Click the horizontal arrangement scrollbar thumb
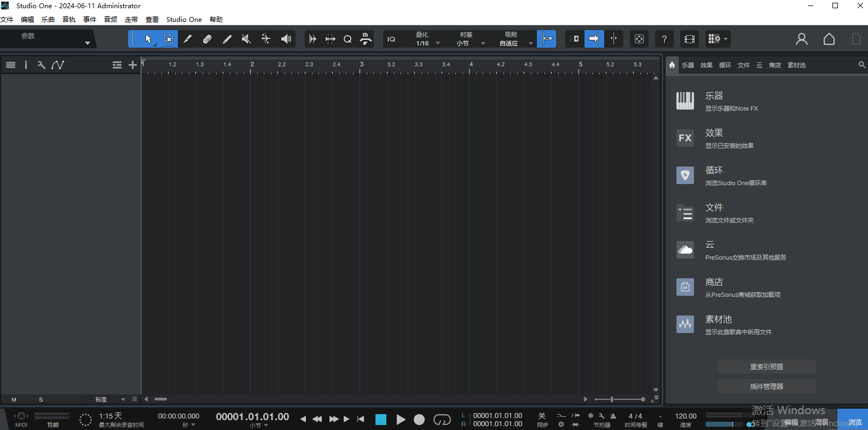The width and height of the screenshot is (868, 430). click(x=160, y=399)
